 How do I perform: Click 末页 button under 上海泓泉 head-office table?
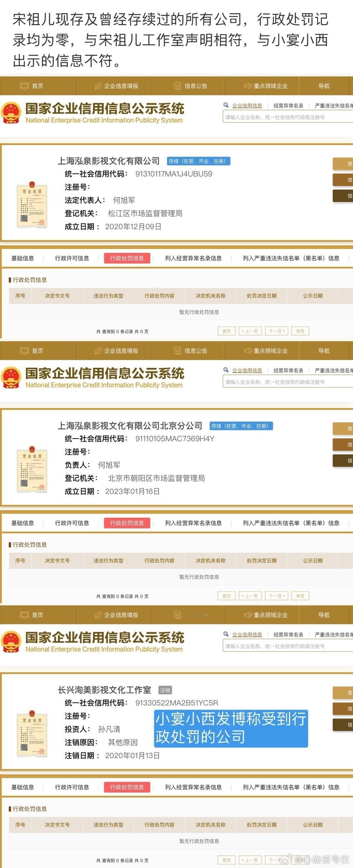pos(300,331)
